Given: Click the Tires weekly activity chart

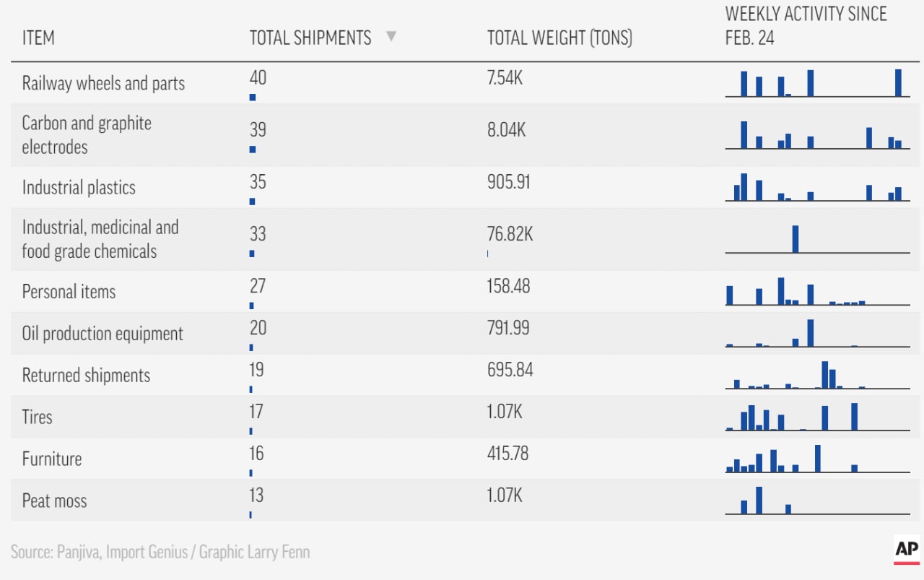Looking at the screenshot, I should point(817,417).
